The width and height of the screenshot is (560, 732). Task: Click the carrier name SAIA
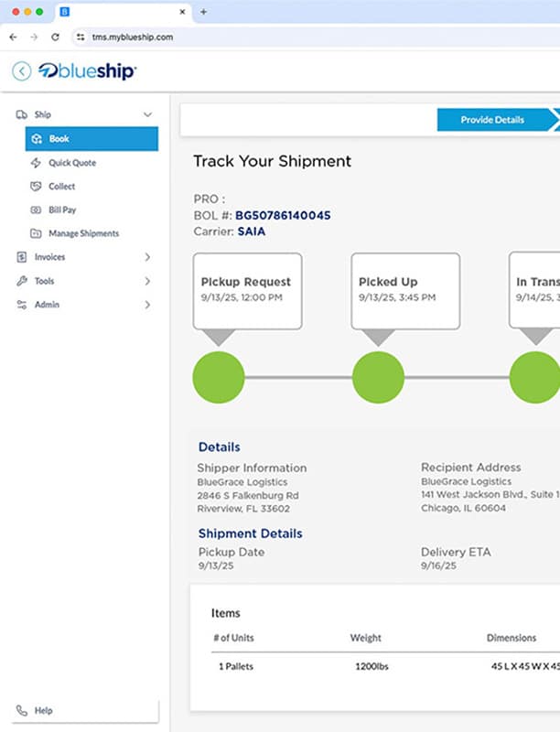[x=252, y=231]
